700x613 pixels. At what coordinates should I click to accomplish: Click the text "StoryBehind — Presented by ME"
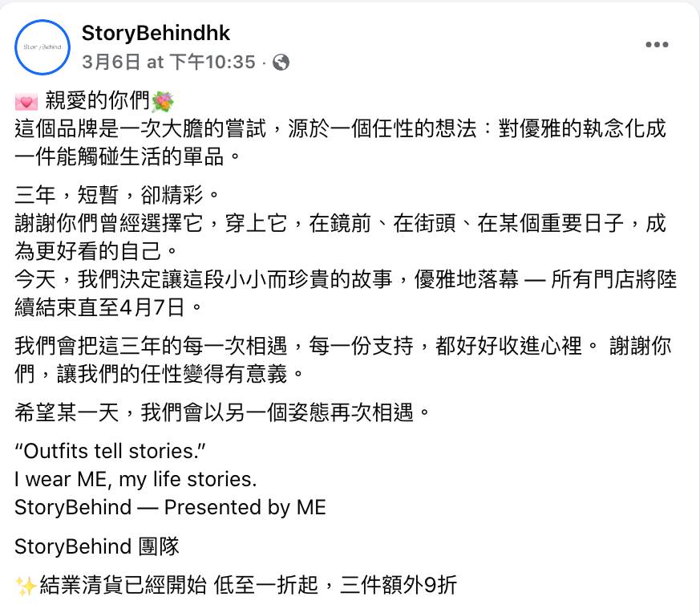(x=170, y=507)
